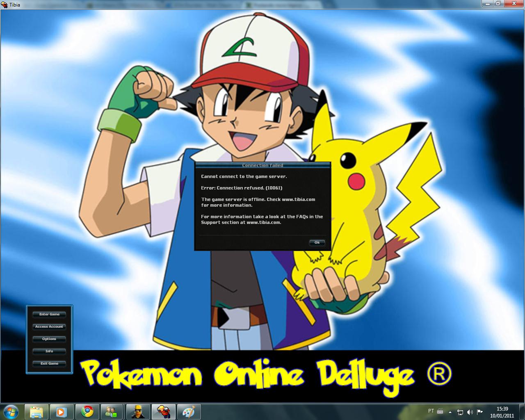Open Windows Live Messenger from the taskbar
Viewport: 525px width, 420px height.
(x=111, y=412)
